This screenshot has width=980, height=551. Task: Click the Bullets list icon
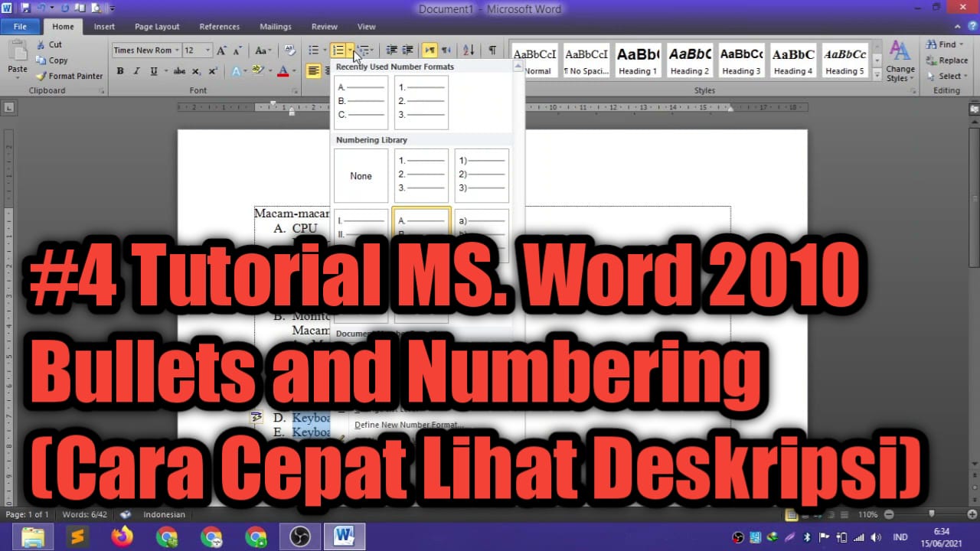point(314,51)
